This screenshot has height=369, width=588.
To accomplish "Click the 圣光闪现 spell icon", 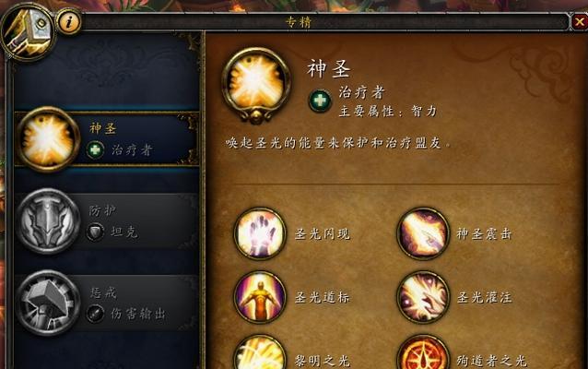I will tap(260, 233).
